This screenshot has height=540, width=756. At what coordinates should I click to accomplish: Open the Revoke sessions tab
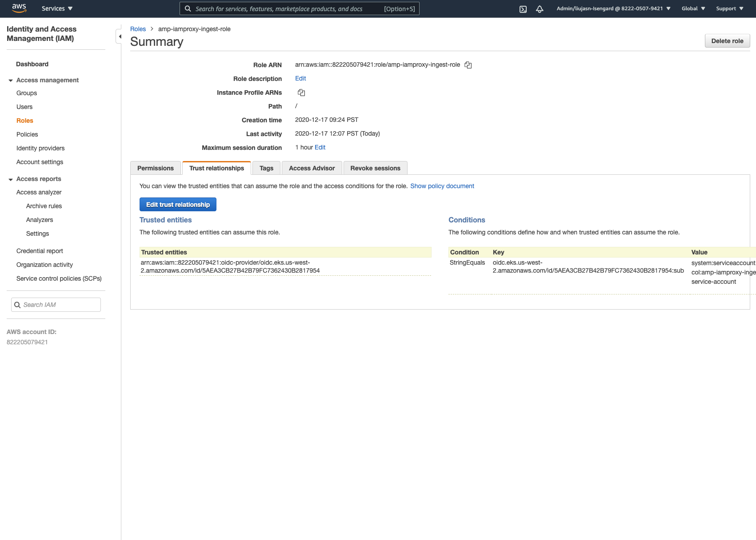(375, 168)
